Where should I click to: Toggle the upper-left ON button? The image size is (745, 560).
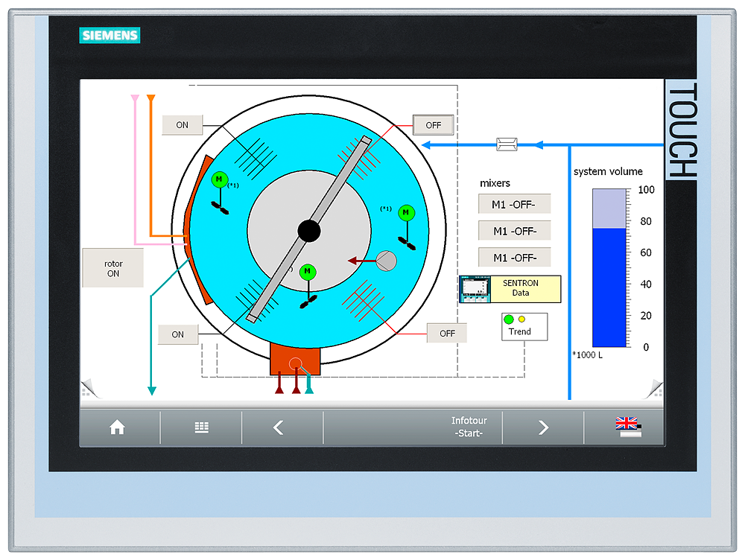(x=183, y=125)
